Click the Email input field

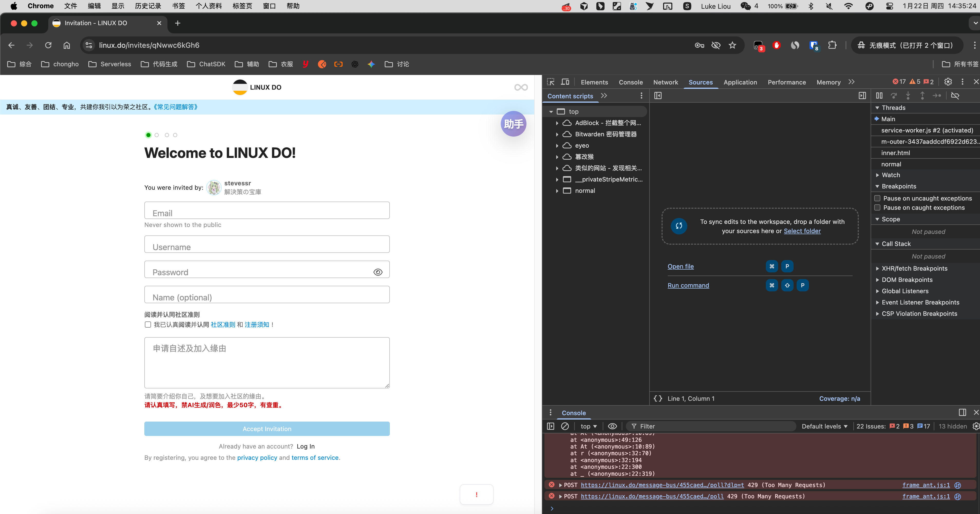(x=267, y=210)
